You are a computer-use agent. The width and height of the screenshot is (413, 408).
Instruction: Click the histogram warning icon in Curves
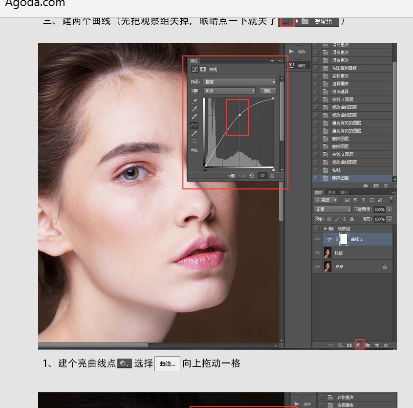click(x=195, y=150)
